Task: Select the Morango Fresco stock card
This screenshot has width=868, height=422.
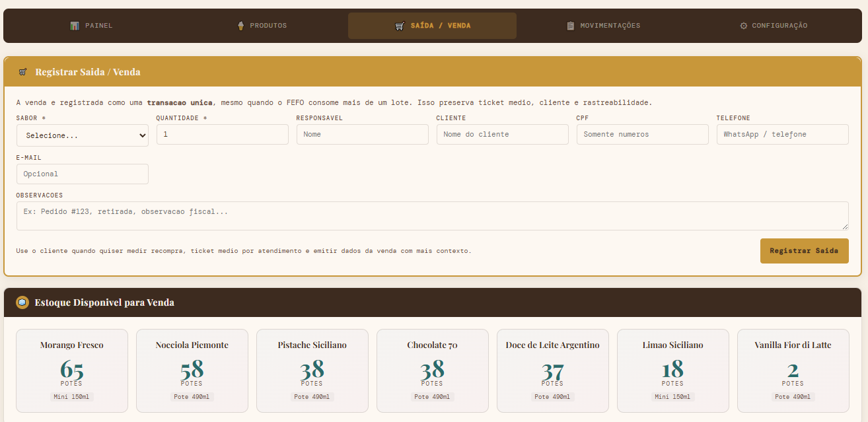Action: (x=72, y=370)
